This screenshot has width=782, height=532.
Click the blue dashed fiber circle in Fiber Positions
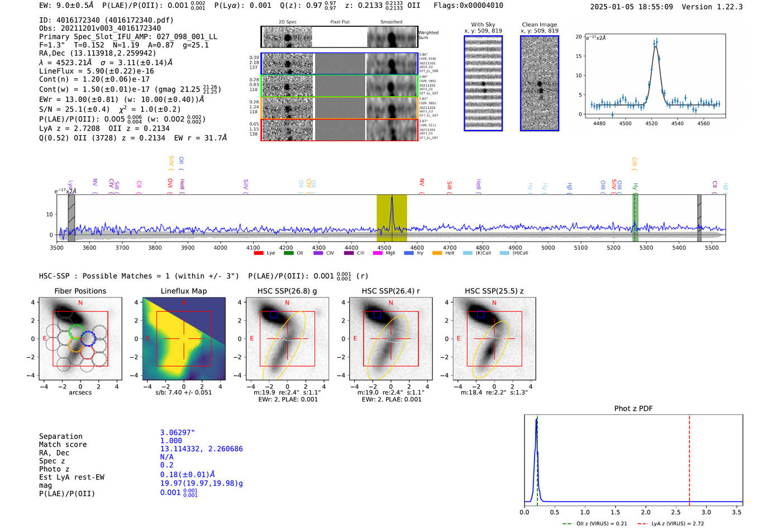click(88, 339)
